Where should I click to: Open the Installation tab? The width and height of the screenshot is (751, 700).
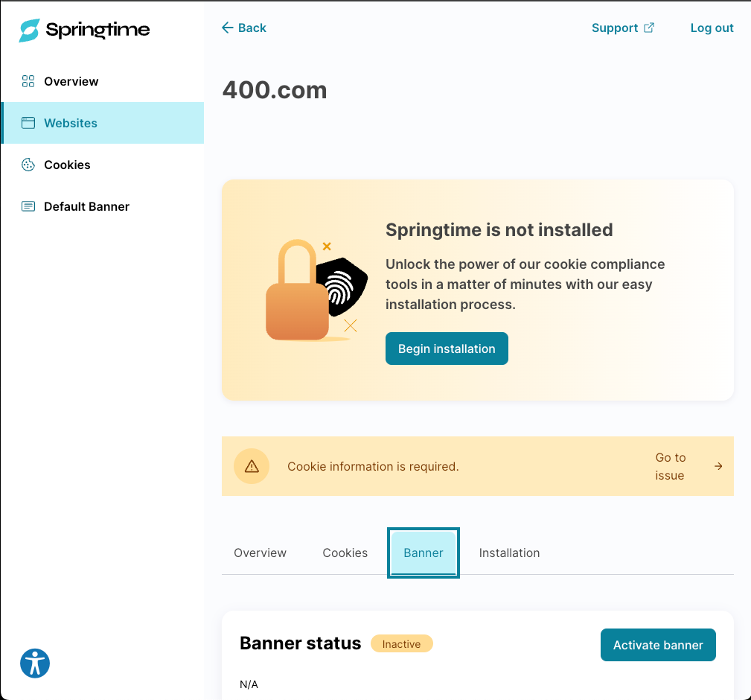pyautogui.click(x=509, y=553)
